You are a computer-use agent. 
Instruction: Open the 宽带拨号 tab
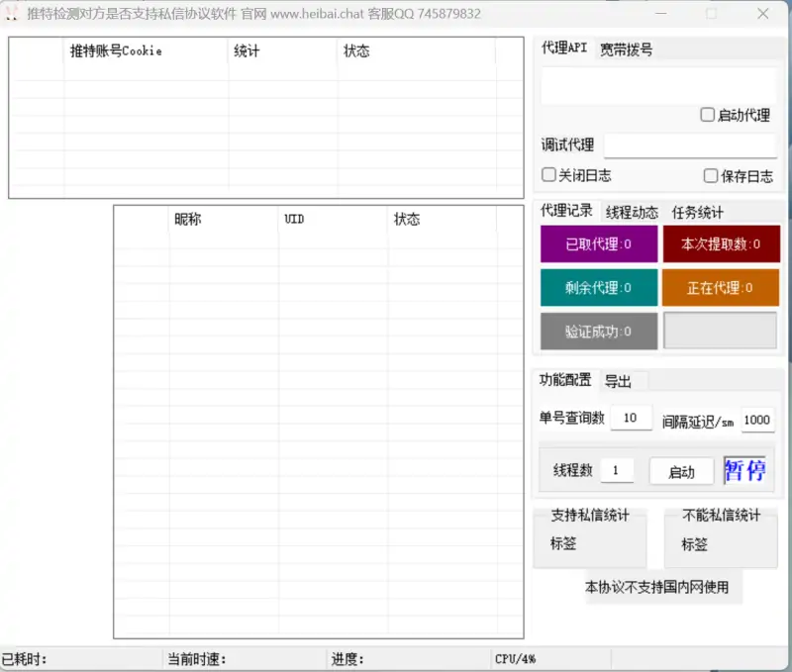[x=626, y=49]
